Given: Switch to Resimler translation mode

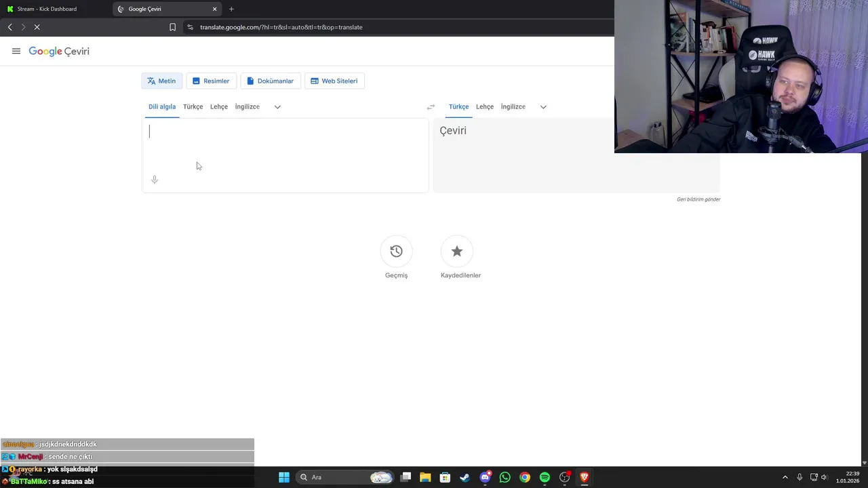Looking at the screenshot, I should 211,81.
